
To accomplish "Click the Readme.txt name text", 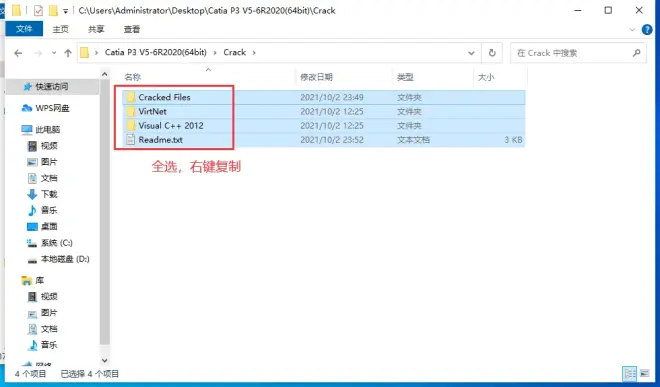I will point(161,140).
